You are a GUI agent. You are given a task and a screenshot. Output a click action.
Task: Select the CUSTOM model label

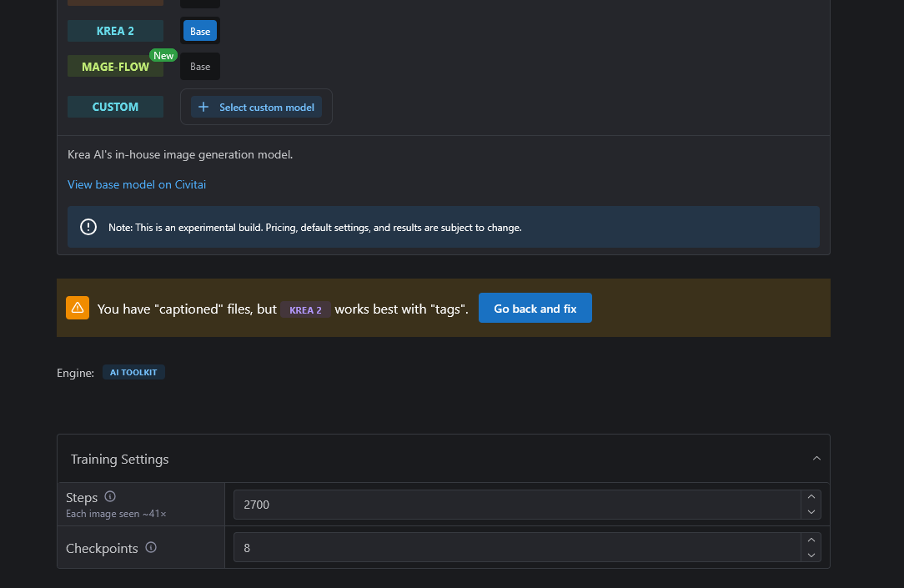(x=115, y=107)
